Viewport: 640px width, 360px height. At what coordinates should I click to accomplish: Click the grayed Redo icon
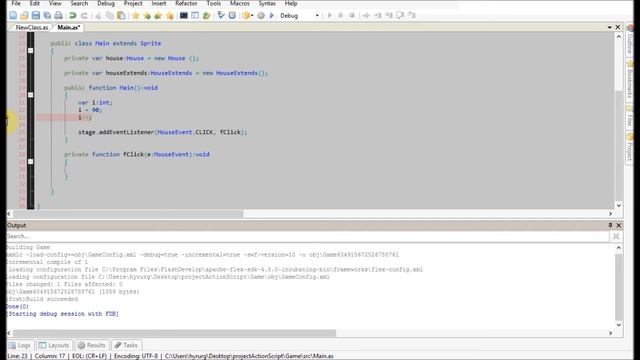click(84, 16)
